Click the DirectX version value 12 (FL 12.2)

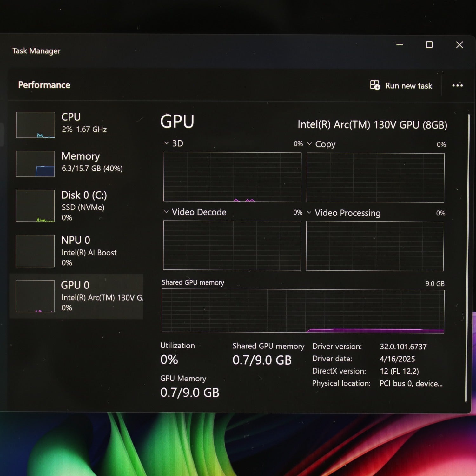pyautogui.click(x=399, y=371)
